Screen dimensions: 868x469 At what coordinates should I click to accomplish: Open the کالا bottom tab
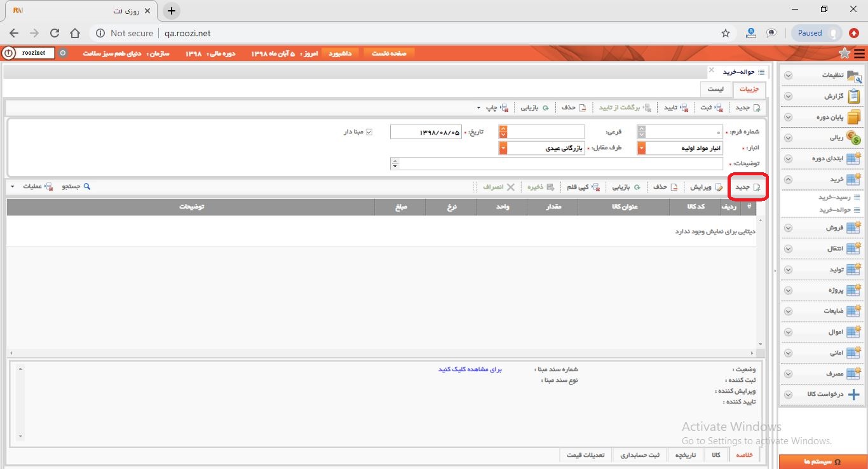pyautogui.click(x=716, y=455)
